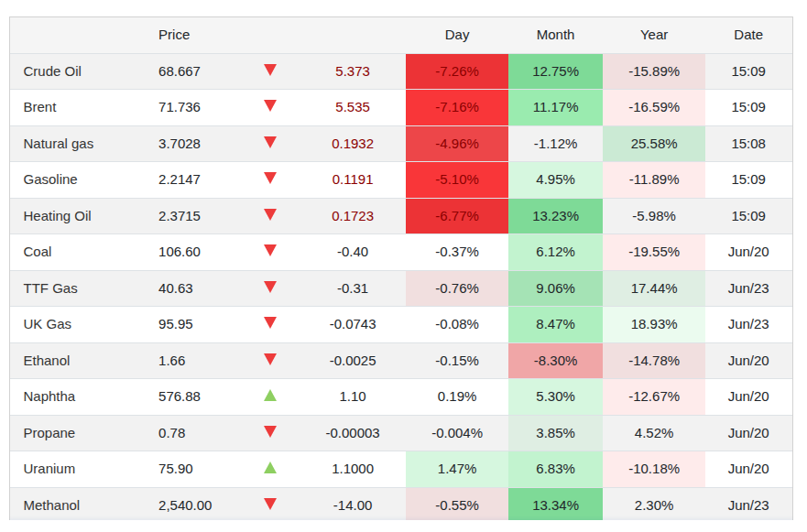Select Crude Oil price 68.667

[x=180, y=71]
